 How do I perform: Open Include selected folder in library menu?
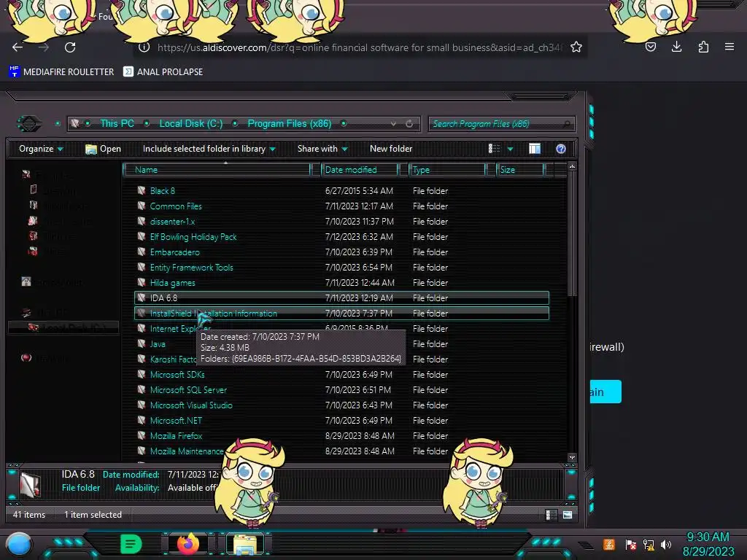(209, 149)
